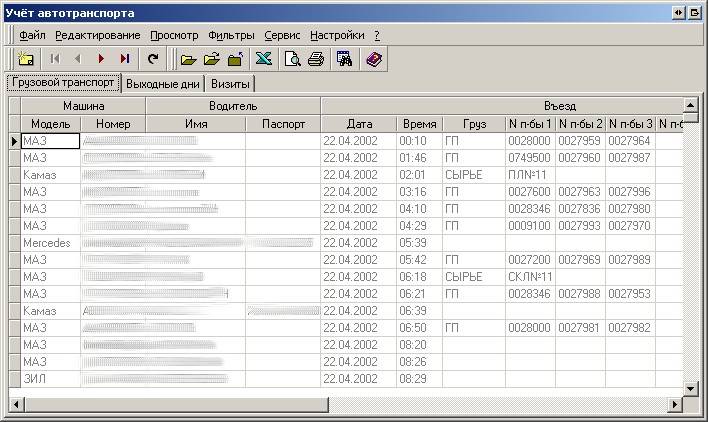The width and height of the screenshot is (708, 422).
Task: Click vertical scrollbar up arrow
Action: [690, 105]
